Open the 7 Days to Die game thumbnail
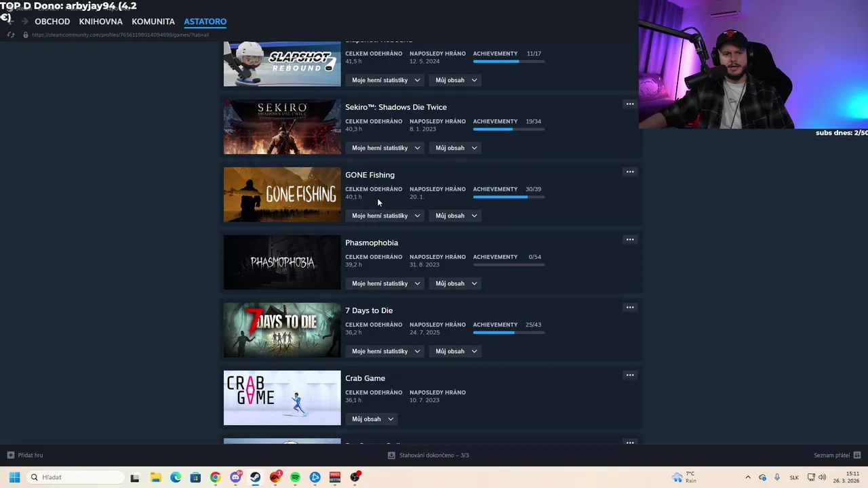The height and width of the screenshot is (488, 868). click(x=282, y=330)
